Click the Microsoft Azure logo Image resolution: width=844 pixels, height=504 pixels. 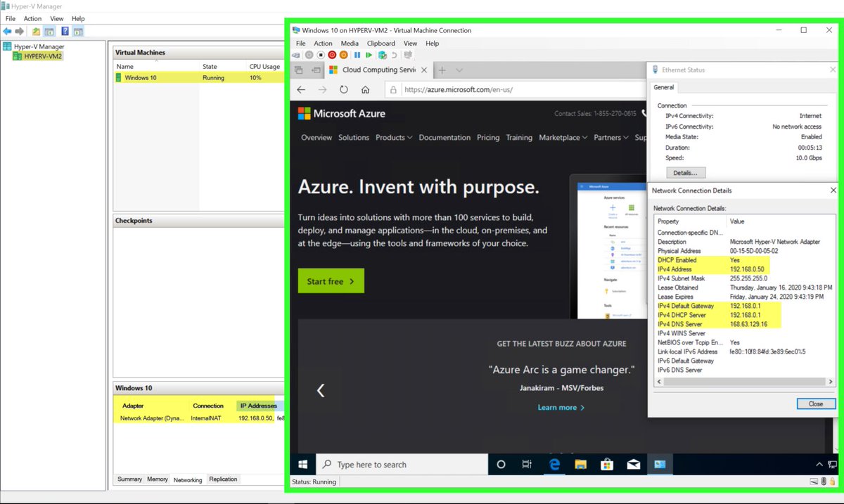click(x=342, y=113)
